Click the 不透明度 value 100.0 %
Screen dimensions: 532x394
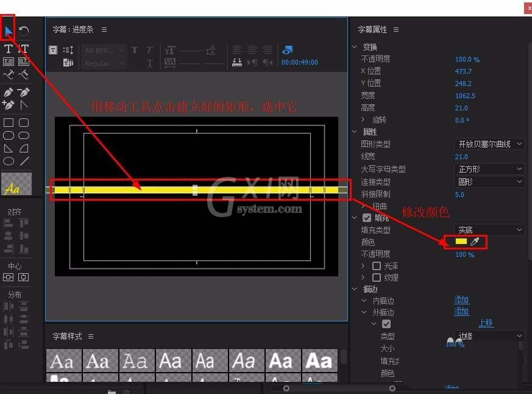[x=467, y=59]
